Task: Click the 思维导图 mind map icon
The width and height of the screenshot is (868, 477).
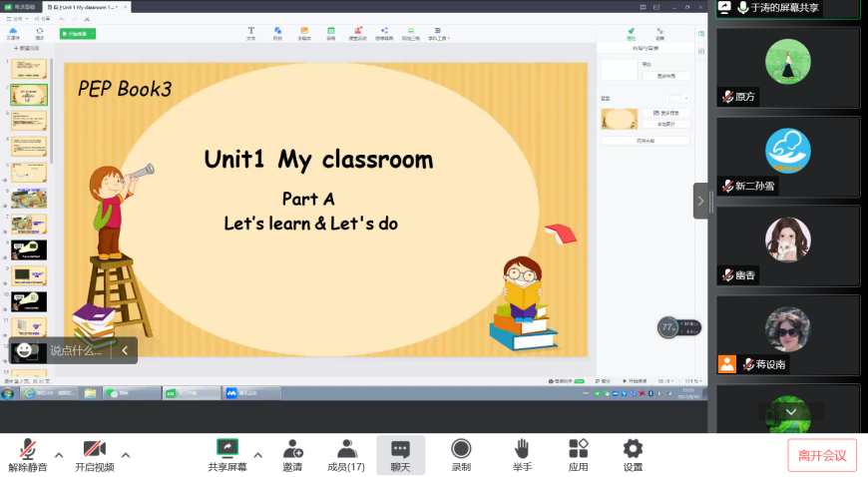Action: 384,33
